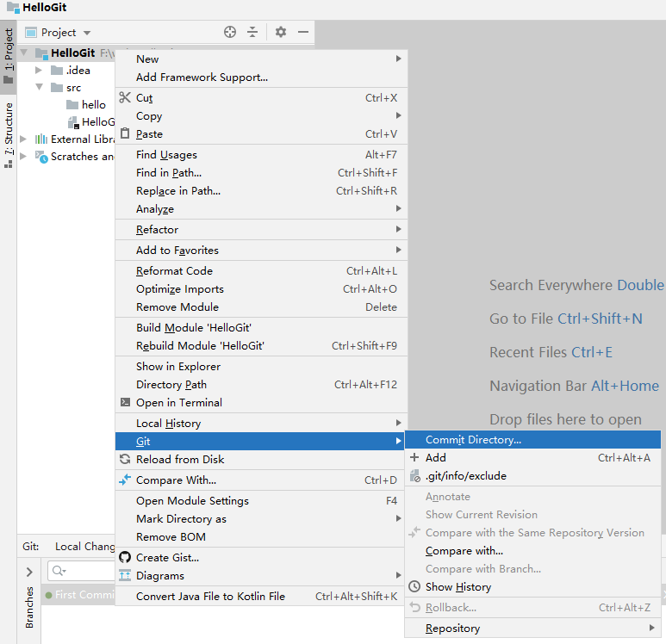Click the Reload from Disk refresh icon
The image size is (666, 644).
coord(125,459)
